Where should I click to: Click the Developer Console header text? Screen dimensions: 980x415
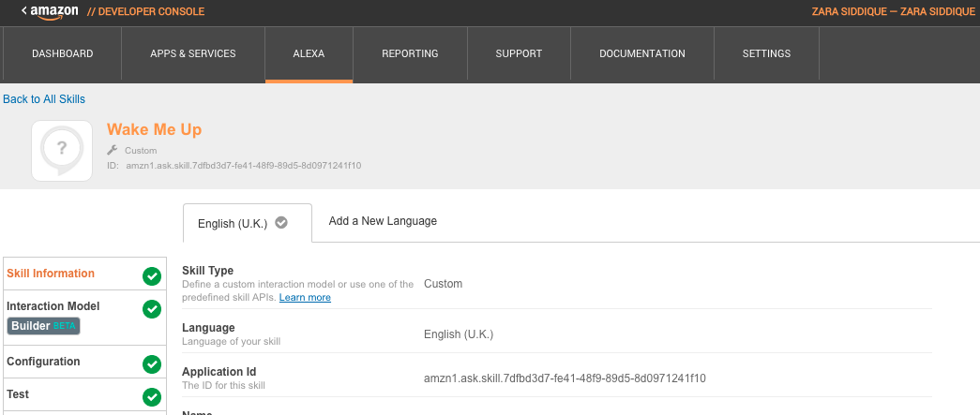click(x=145, y=12)
